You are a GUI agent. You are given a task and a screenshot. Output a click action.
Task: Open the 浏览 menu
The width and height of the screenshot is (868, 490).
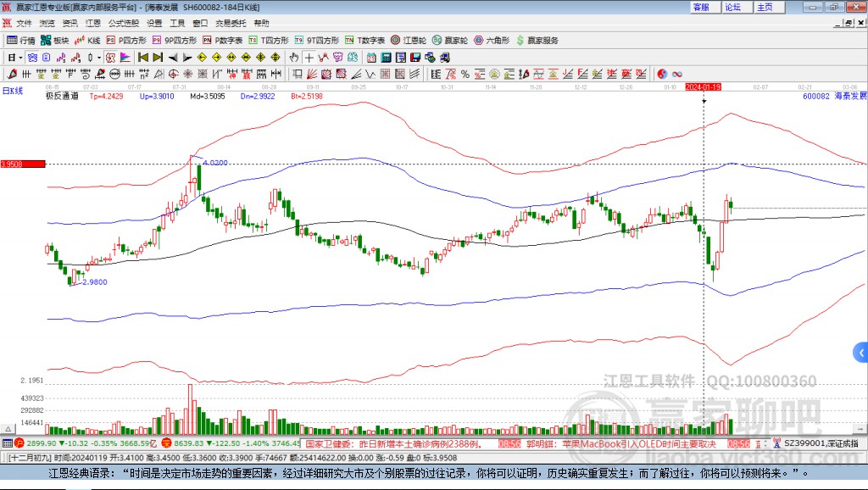pyautogui.click(x=47, y=23)
